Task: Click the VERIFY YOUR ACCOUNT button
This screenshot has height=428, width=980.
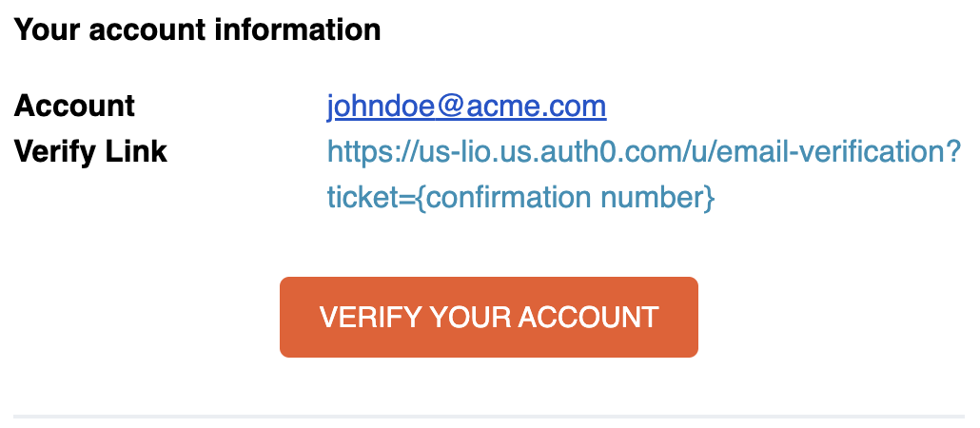Action: coord(489,318)
